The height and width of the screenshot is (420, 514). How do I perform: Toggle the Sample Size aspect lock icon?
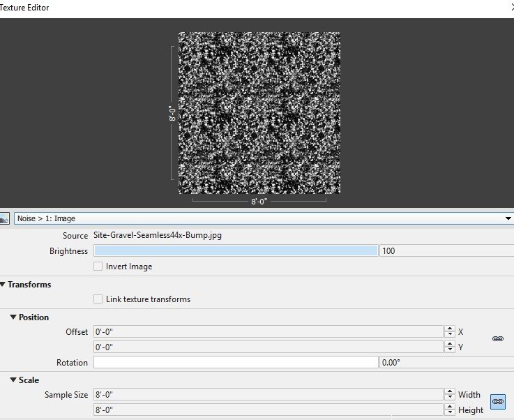pyautogui.click(x=498, y=403)
